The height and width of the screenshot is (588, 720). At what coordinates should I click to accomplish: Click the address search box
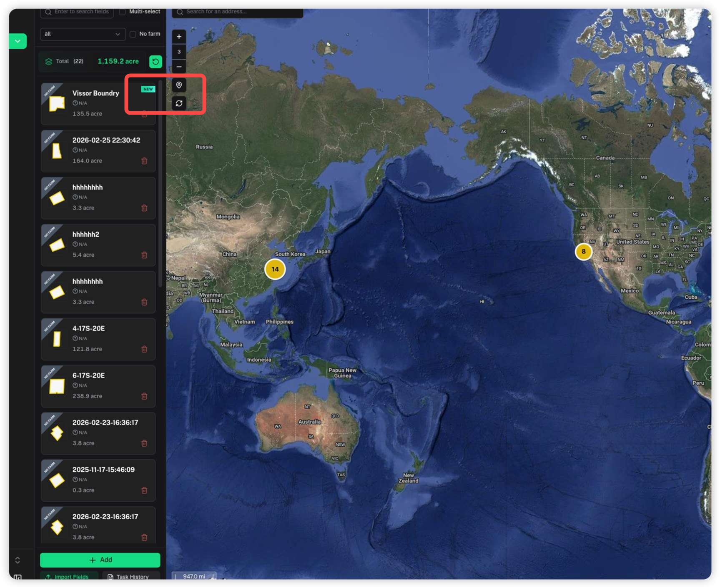tap(238, 12)
